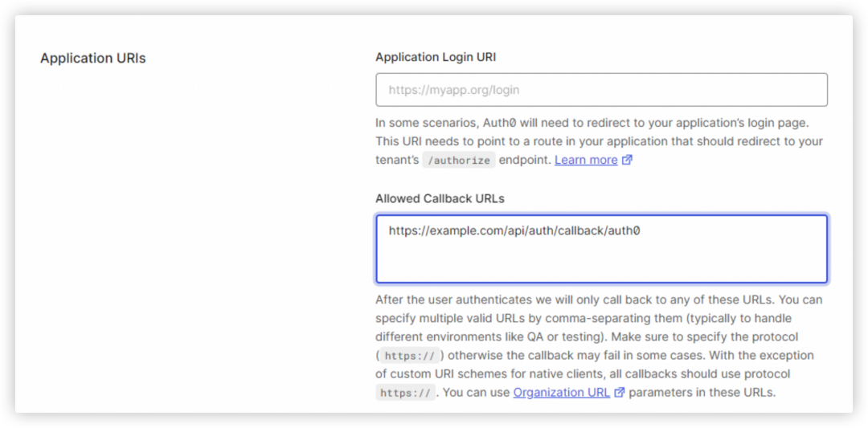Click the Allowed Callback URLs label
Viewport: 868px width, 428px height.
coord(440,198)
